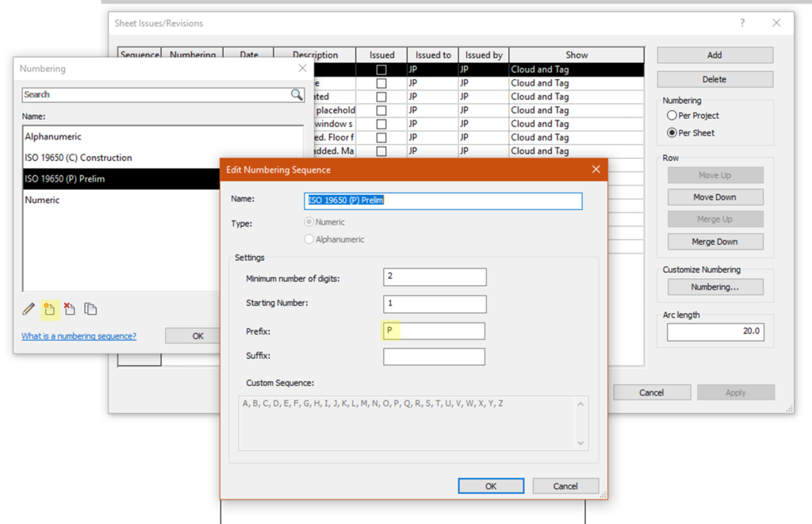The image size is (812, 524).
Task: Click the Custom Sequence scrollbar down arrow
Action: 580,442
